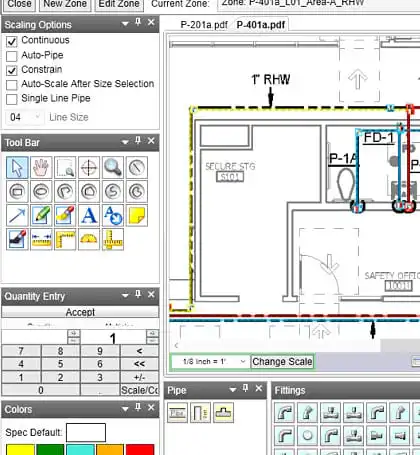The width and height of the screenshot is (420, 455).
Task: Select the yellow tee icon in Pipe panel
Action: (223, 413)
